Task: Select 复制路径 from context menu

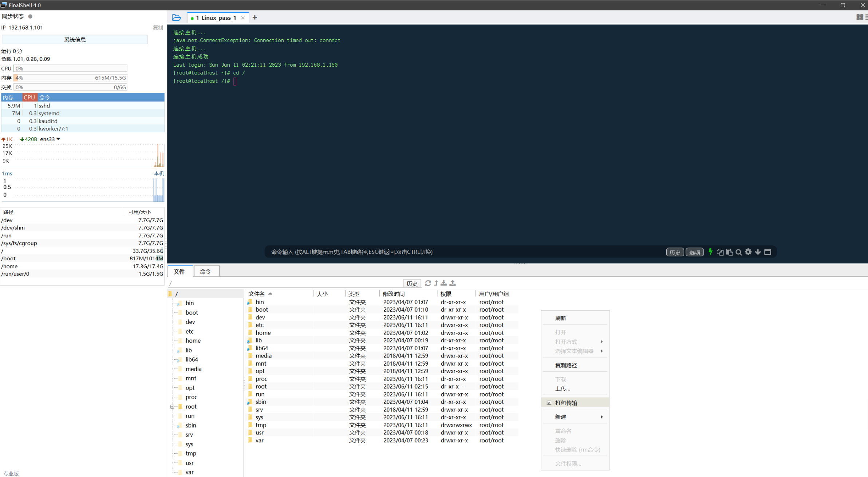Action: pos(566,365)
